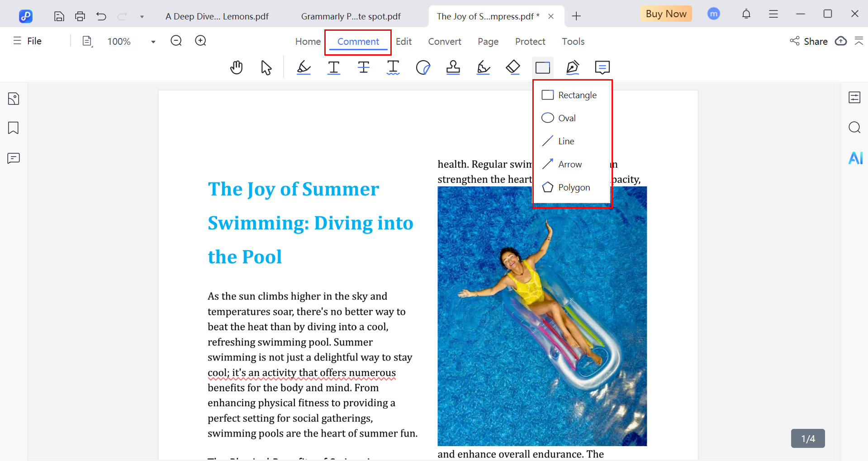Viewport: 868px width, 461px height.
Task: Open the AI assistant panel
Action: click(x=855, y=158)
